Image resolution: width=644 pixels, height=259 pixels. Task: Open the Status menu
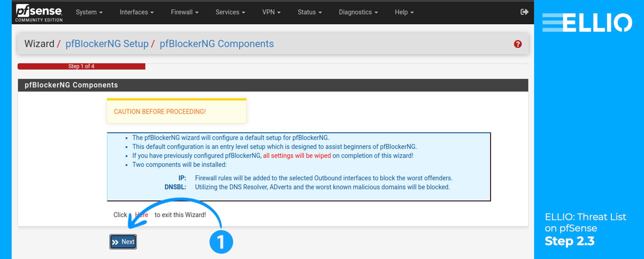[310, 12]
